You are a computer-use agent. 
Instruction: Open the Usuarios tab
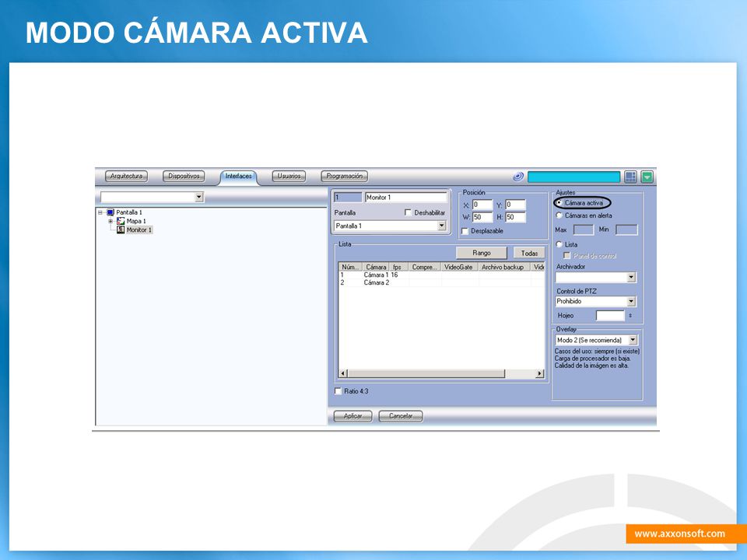[289, 177]
